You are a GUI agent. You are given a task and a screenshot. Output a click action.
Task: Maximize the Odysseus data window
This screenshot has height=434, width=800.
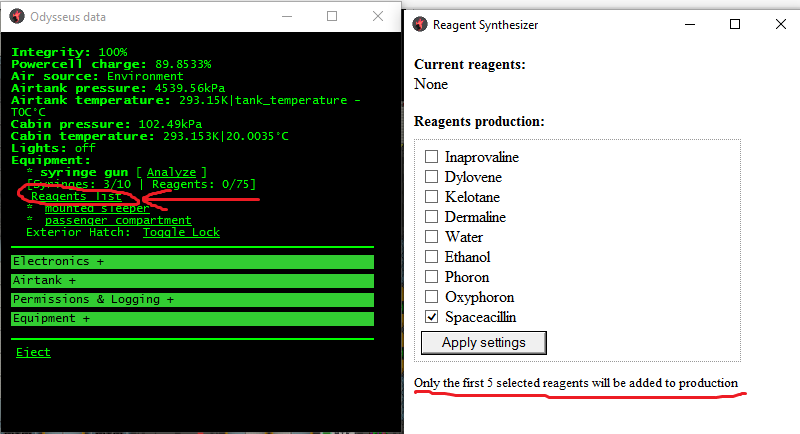[332, 16]
